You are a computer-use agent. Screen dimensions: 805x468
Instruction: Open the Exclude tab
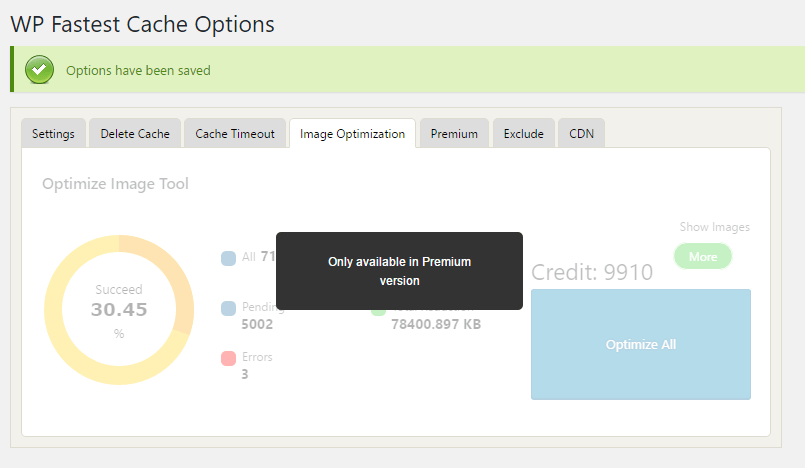click(524, 133)
